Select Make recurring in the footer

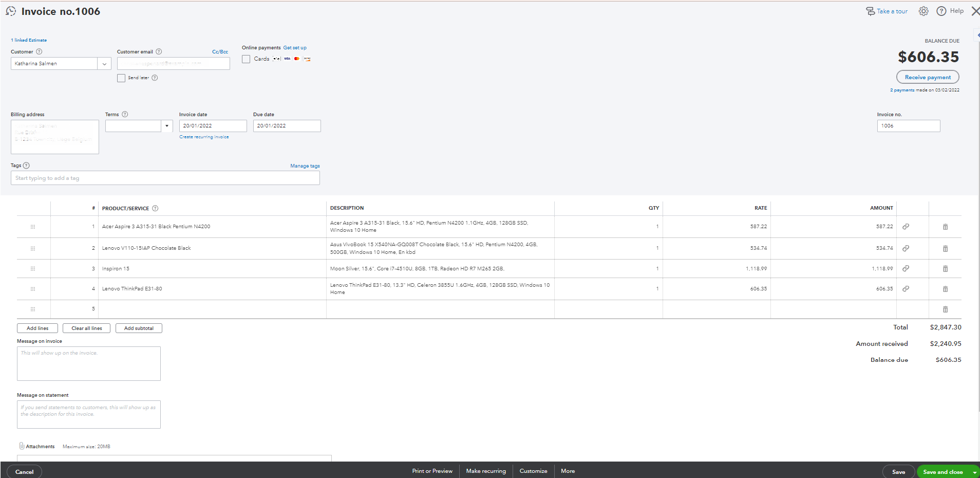486,471
